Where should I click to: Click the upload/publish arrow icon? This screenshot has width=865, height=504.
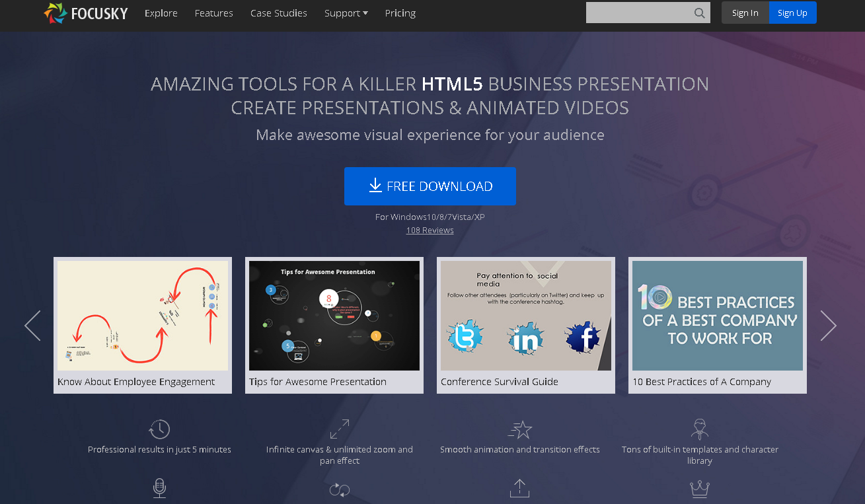(x=519, y=489)
